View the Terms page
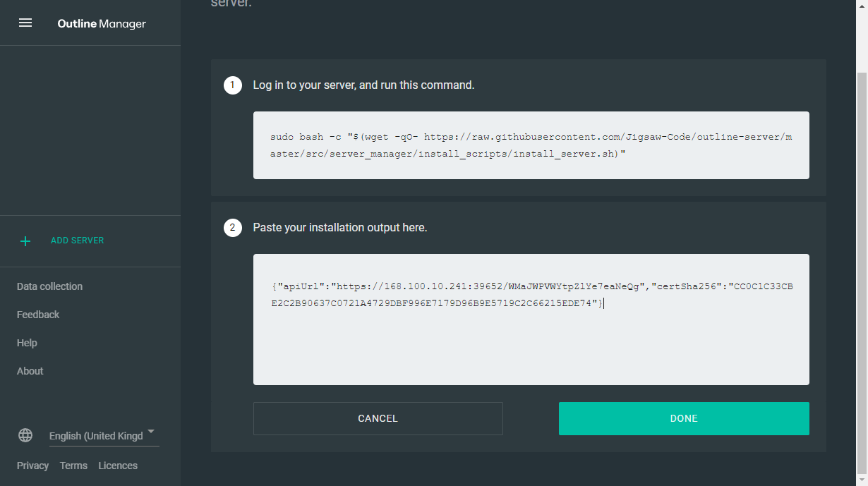The image size is (868, 486). tap(73, 465)
